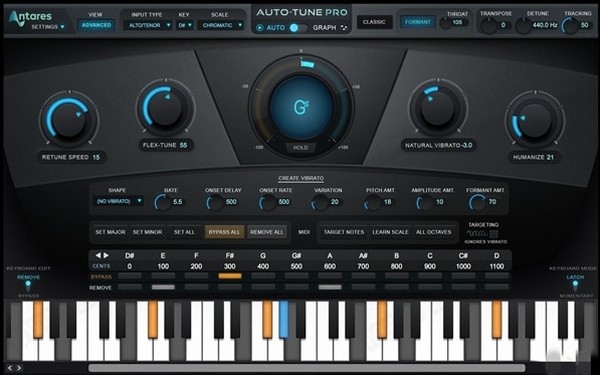The width and height of the screenshot is (600, 375).
Task: Click the Detune knob
Action: 523,25
